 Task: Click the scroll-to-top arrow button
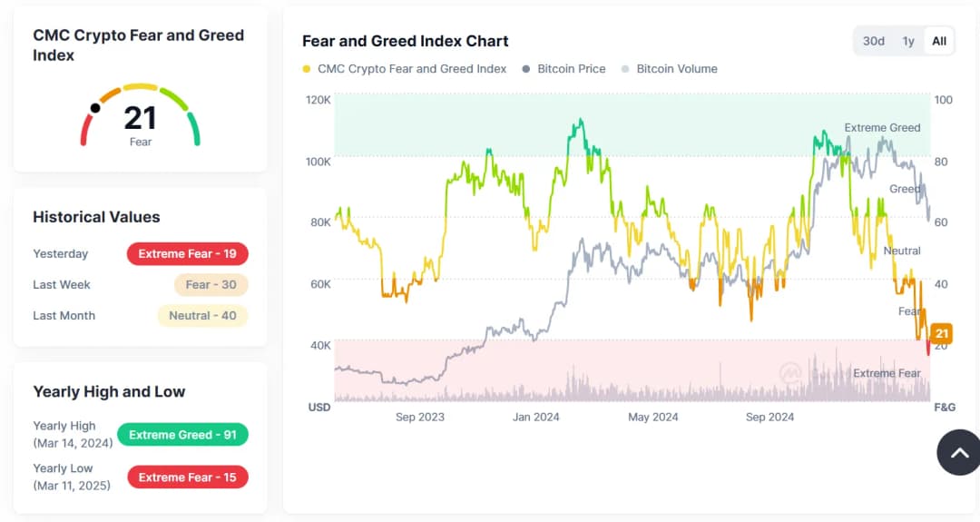click(959, 451)
